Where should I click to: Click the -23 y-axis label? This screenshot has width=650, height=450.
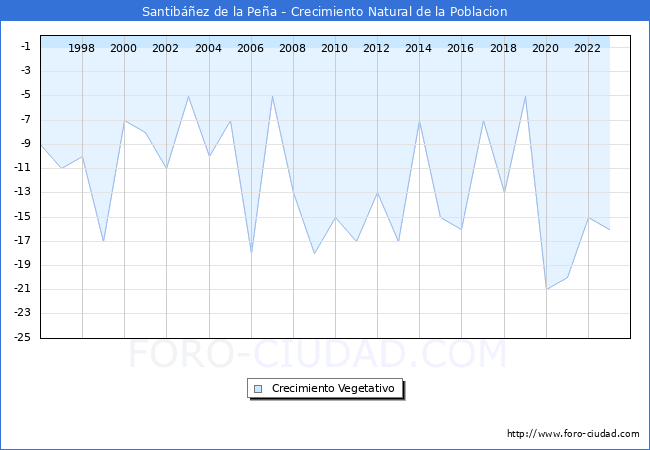tap(23, 313)
